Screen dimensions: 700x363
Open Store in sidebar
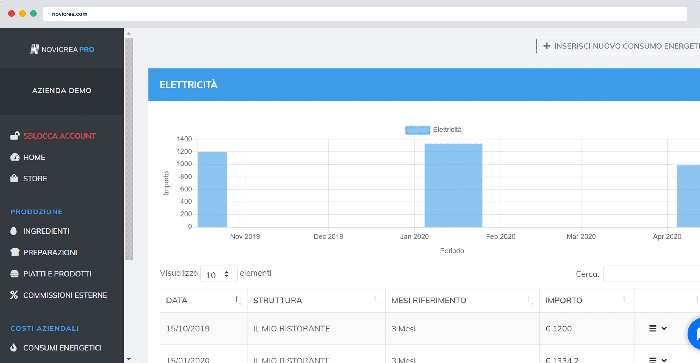[35, 178]
